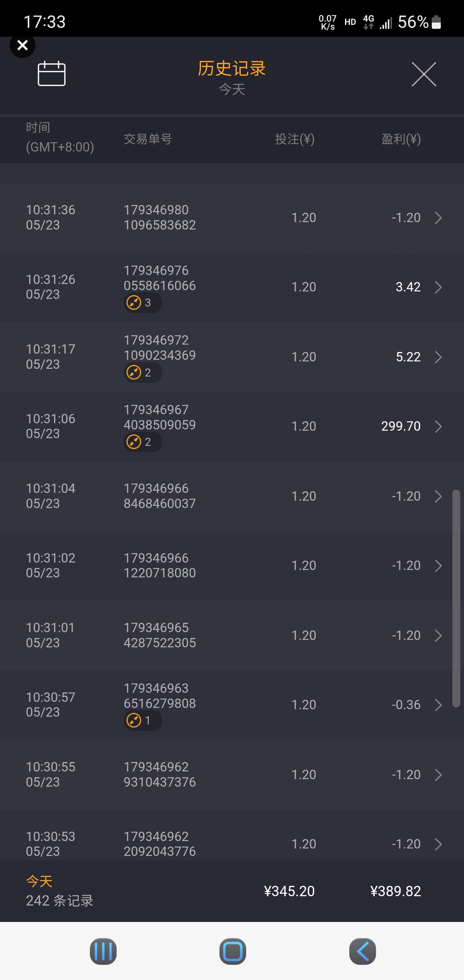Screen dimensions: 464x980
Task: Expand details for the 10:31:04 record
Action: click(438, 496)
